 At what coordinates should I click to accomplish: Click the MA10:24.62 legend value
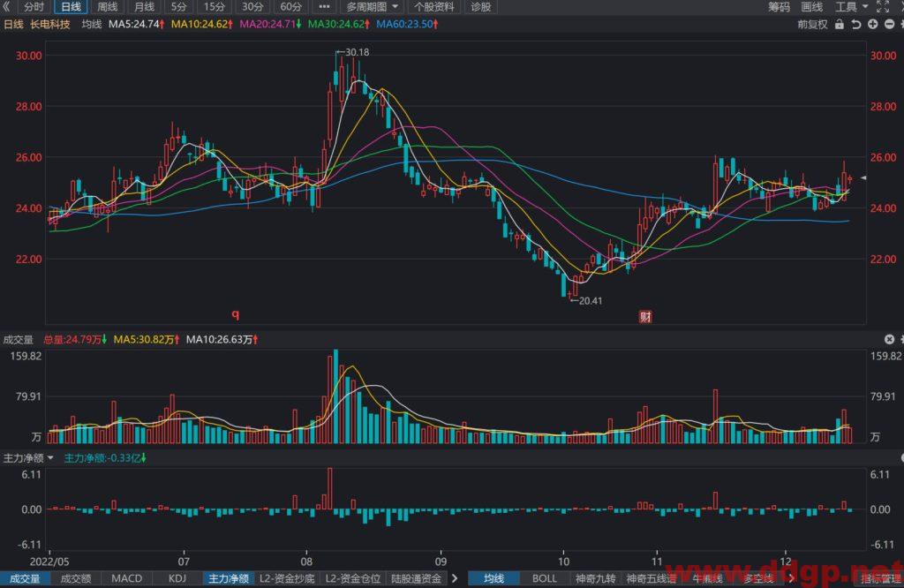click(x=202, y=24)
